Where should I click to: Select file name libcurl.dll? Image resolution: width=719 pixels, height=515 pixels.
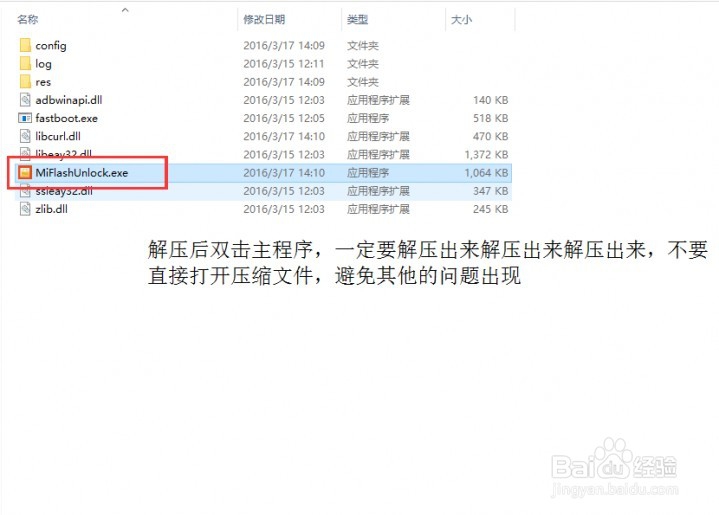[x=58, y=136]
